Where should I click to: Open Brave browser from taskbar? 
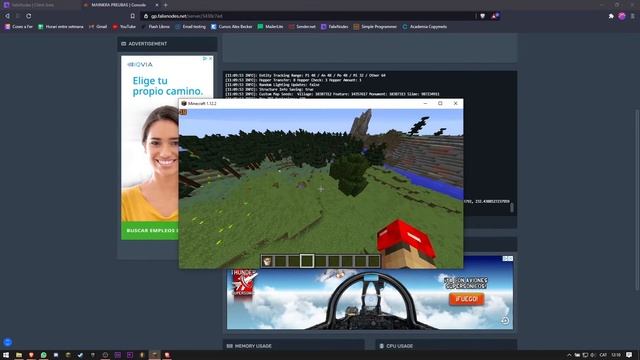[31, 355]
